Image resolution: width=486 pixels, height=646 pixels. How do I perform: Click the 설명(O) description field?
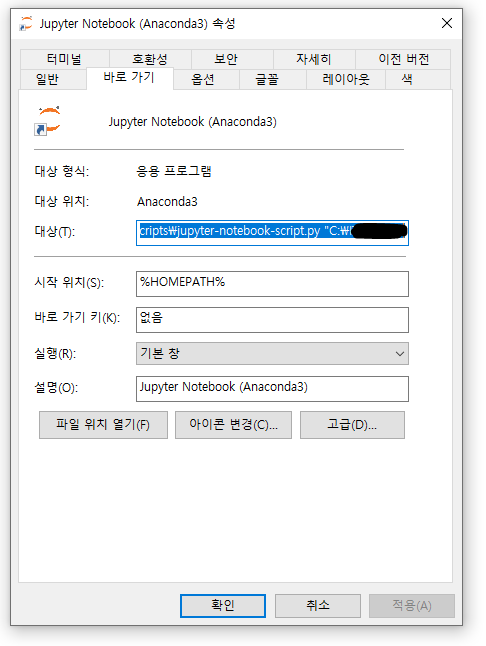coord(272,389)
